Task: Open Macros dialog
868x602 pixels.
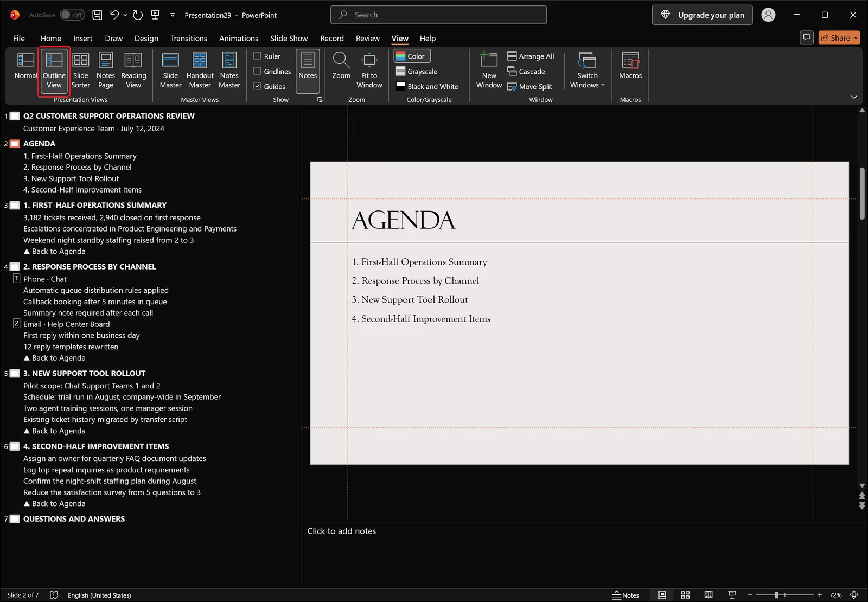Action: coord(630,66)
